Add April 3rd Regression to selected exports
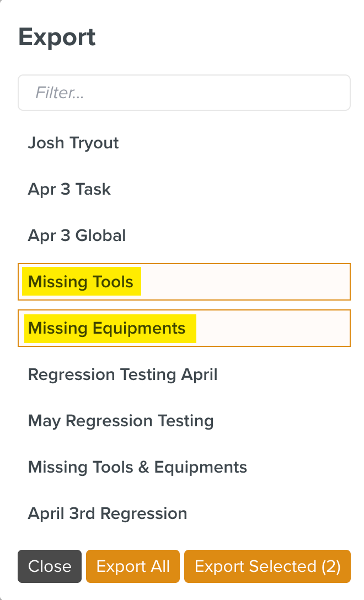Viewport: 364px width, 600px height. [x=108, y=514]
